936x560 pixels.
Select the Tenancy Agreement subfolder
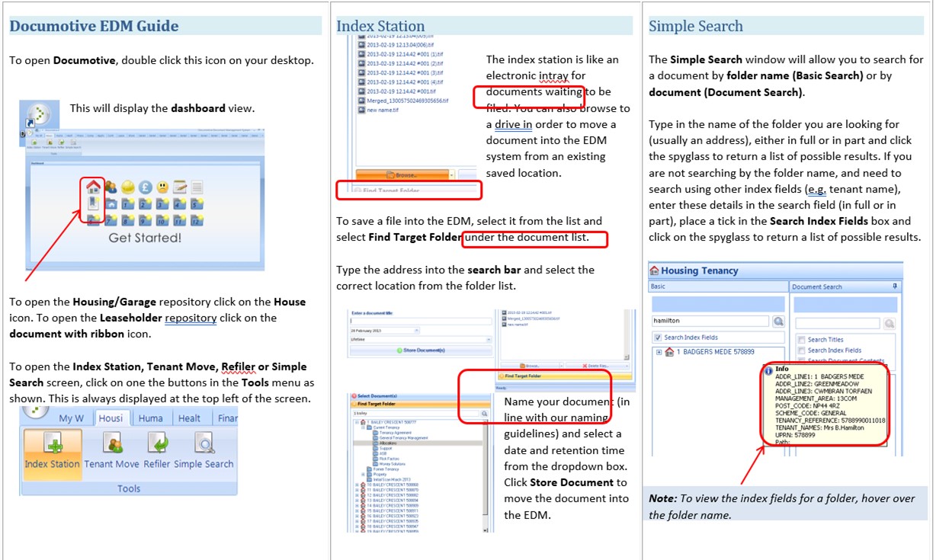click(392, 434)
